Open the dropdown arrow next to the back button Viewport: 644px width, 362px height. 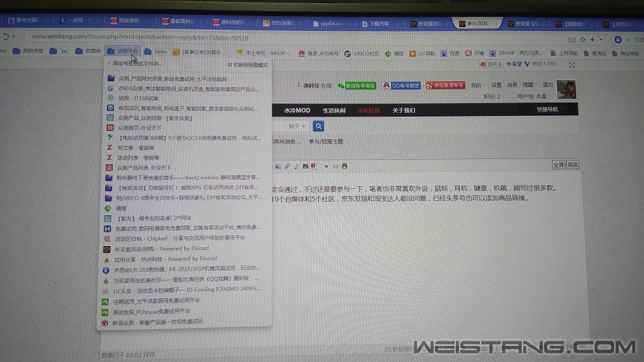pyautogui.click(x=14, y=37)
